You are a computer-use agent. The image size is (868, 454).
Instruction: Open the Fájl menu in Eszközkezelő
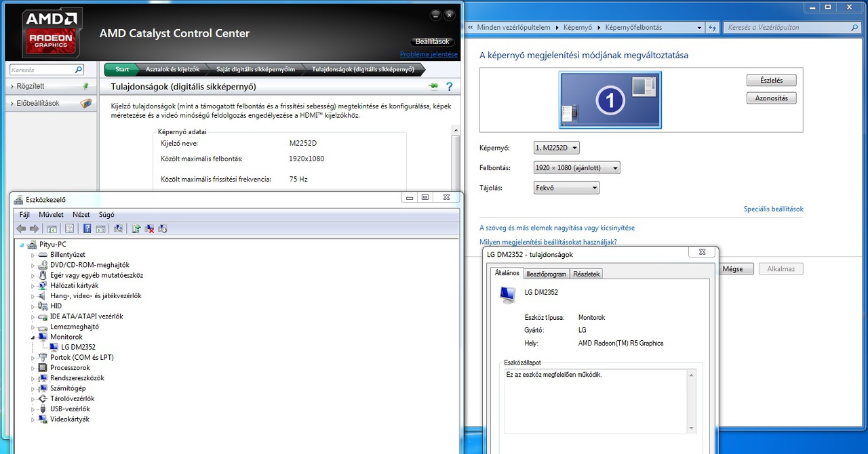click(x=24, y=215)
